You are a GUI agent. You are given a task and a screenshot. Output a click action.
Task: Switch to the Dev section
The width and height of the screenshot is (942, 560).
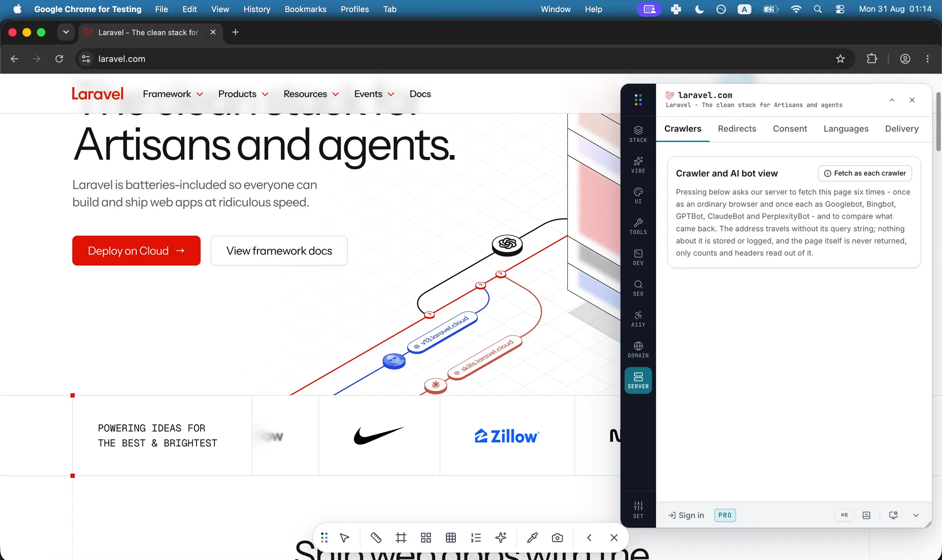[x=638, y=257]
